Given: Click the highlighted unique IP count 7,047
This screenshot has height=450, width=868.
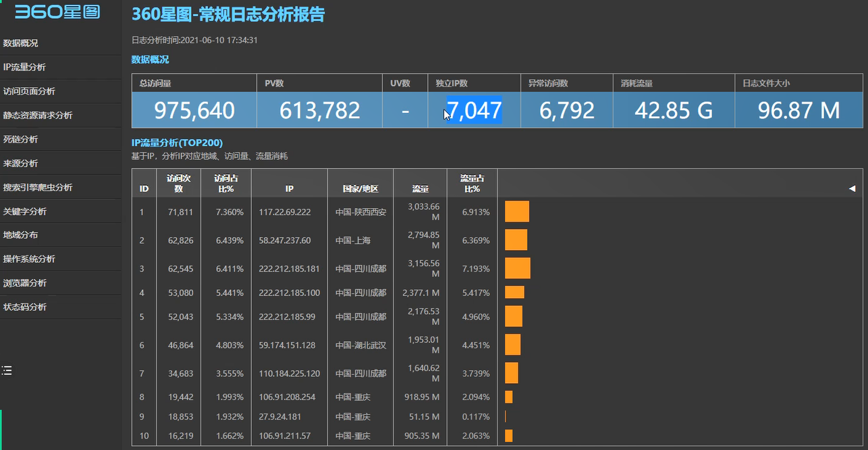Looking at the screenshot, I should tap(474, 110).
